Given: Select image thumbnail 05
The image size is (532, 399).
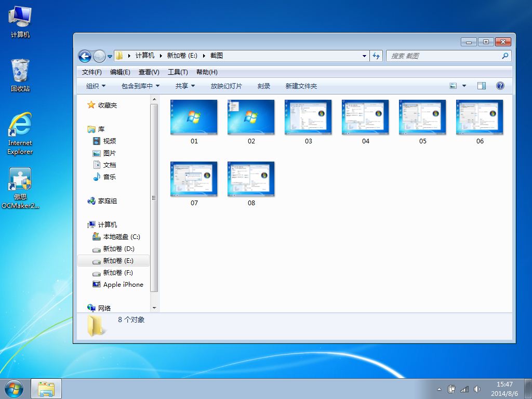Looking at the screenshot, I should click(x=422, y=117).
